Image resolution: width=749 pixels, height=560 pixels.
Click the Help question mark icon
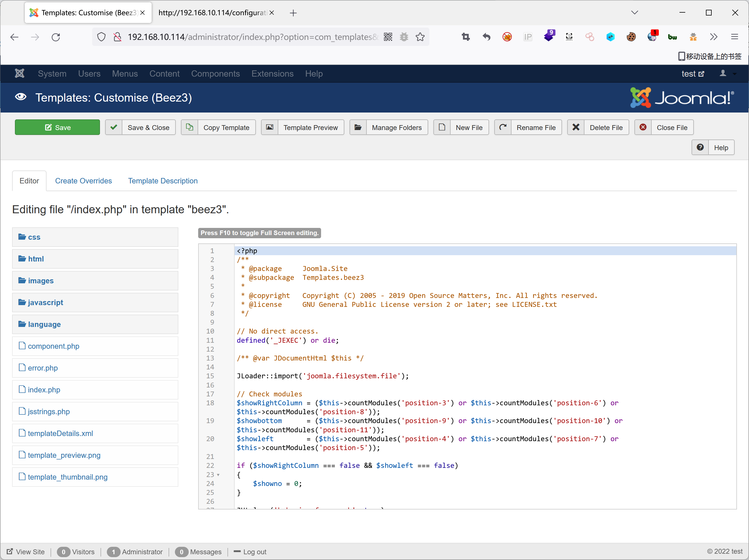pos(700,148)
